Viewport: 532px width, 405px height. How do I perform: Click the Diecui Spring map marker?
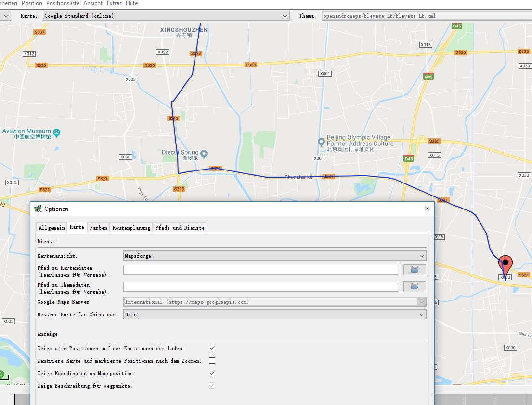204,154
